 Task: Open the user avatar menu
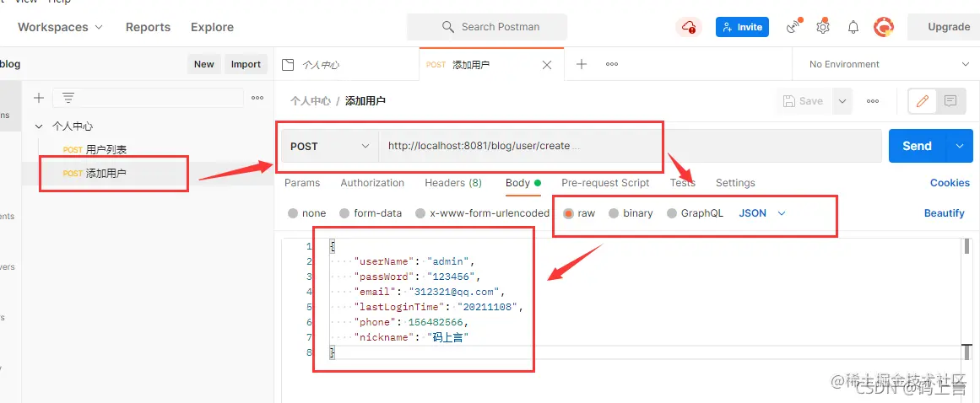click(883, 27)
